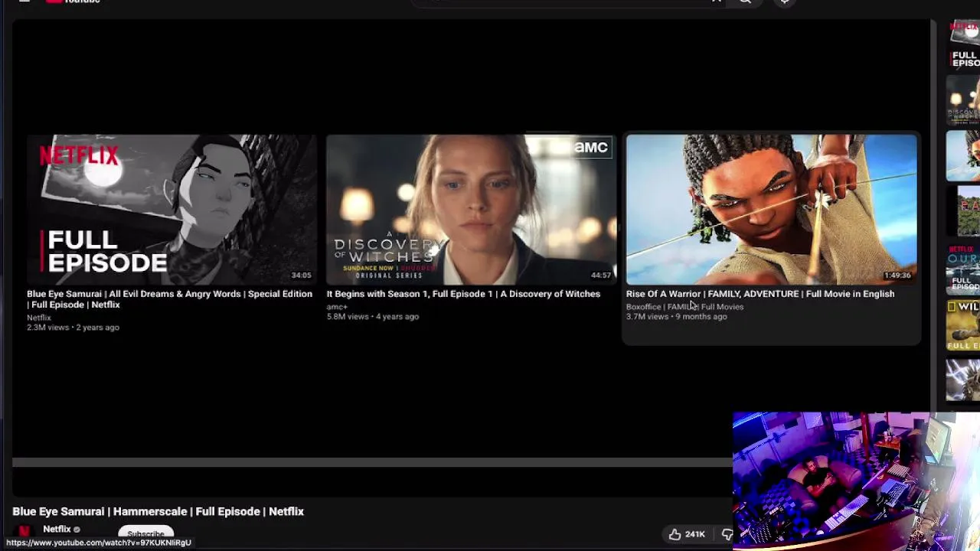
Task: Click the Netflix channel name under the Blue Eye Samurai card
Action: click(x=39, y=318)
